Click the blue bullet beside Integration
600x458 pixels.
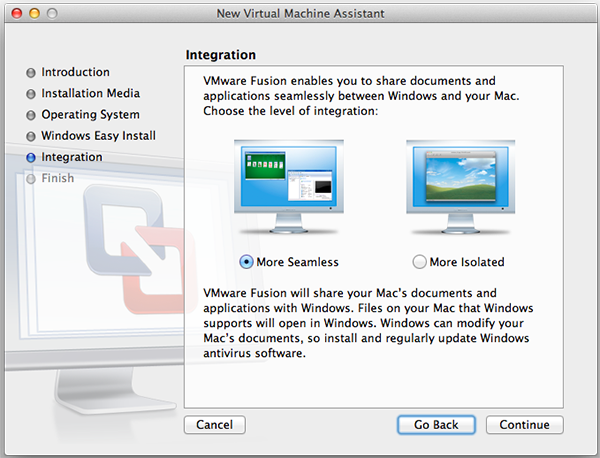(31, 158)
